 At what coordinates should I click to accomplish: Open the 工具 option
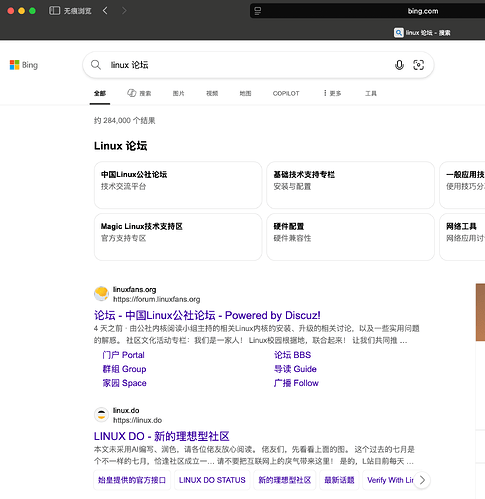click(x=371, y=93)
